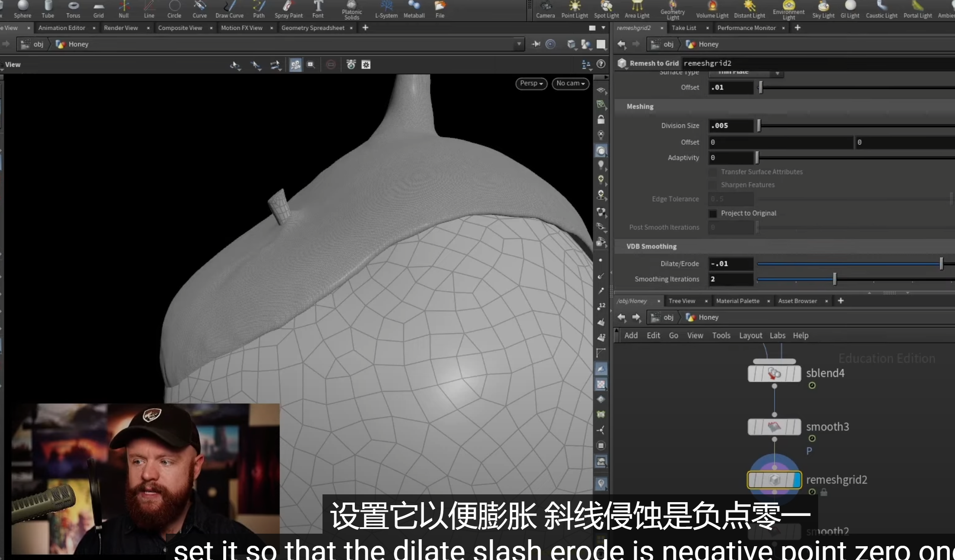Select the Grid shelf tool
The width and height of the screenshot is (955, 560).
(x=98, y=9)
